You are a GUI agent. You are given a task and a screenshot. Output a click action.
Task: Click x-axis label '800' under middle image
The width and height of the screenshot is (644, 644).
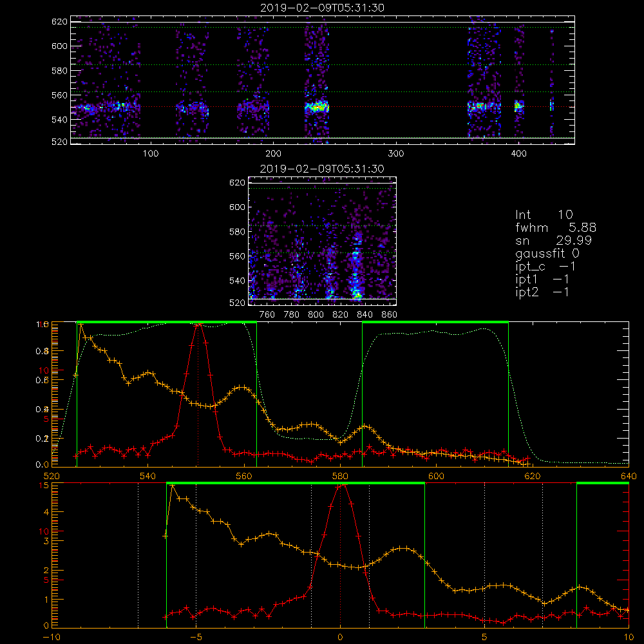[316, 315]
